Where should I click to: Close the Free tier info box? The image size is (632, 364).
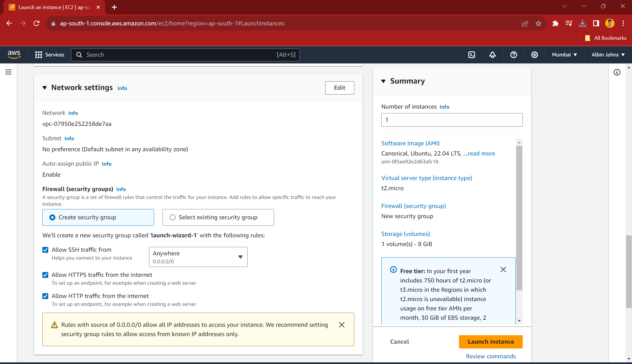click(503, 270)
